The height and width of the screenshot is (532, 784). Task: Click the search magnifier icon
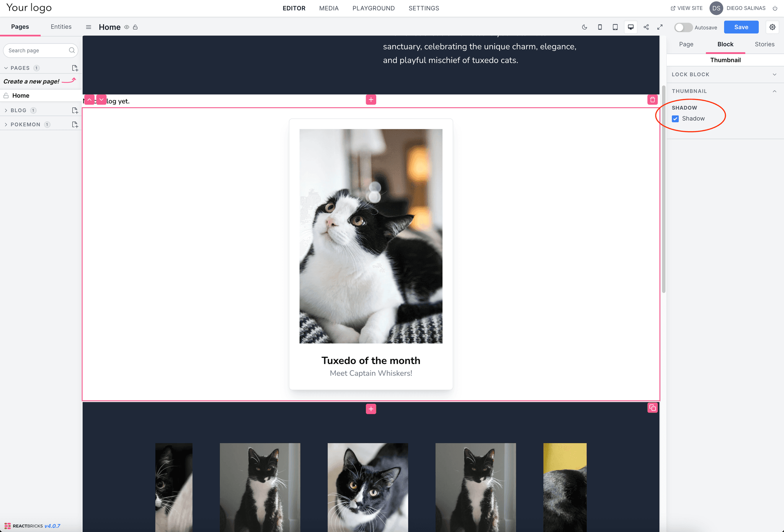pos(72,51)
